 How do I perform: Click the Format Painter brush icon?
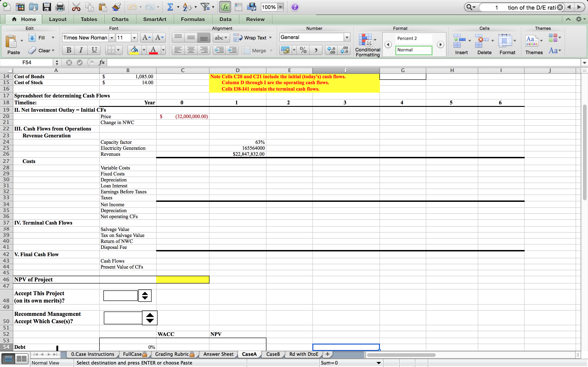[x=116, y=7]
